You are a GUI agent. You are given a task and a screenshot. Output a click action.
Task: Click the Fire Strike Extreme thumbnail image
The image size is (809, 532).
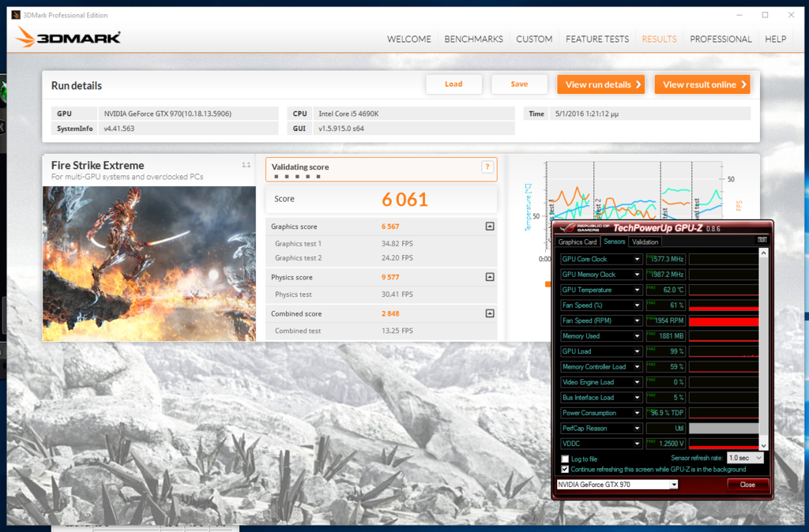[149, 264]
